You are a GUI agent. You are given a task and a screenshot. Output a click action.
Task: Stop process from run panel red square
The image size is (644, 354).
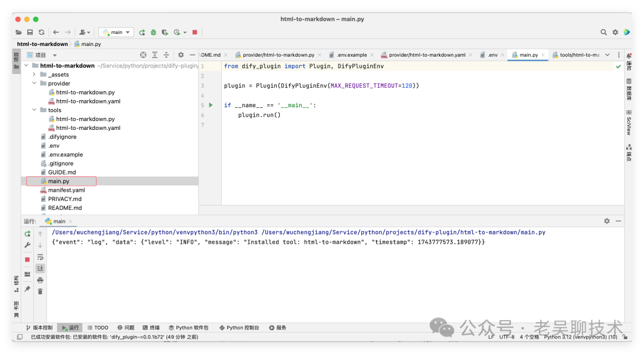(x=27, y=260)
